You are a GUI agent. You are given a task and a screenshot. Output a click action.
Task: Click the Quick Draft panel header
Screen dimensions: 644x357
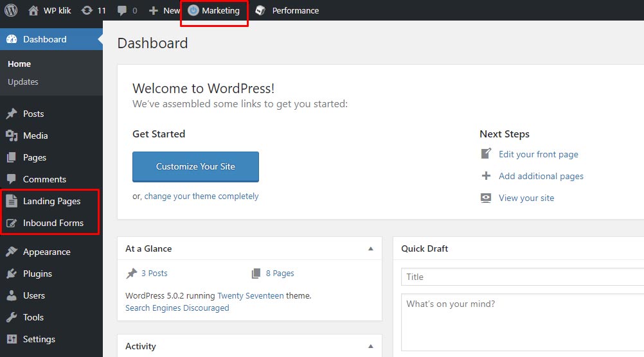point(519,248)
